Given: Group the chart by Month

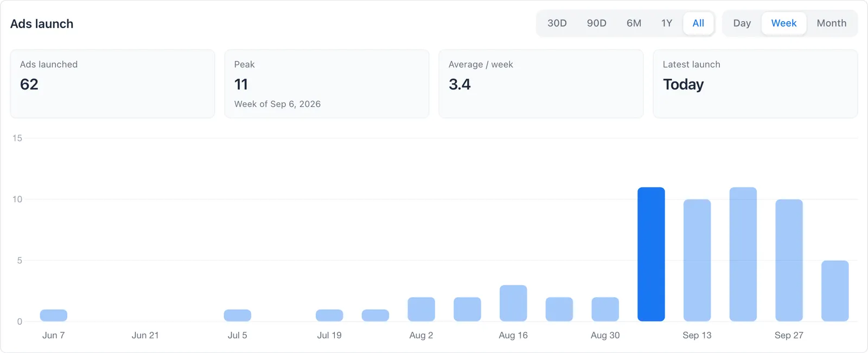Looking at the screenshot, I should [831, 23].
